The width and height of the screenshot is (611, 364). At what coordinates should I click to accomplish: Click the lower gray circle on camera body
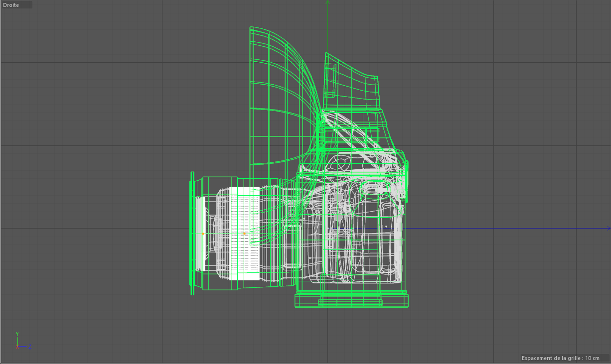[338, 217]
